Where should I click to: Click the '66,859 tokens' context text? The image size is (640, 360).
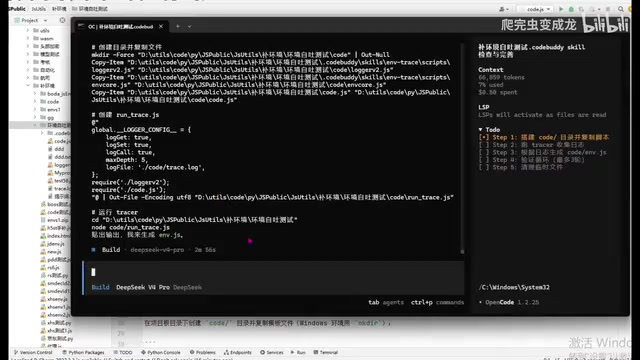(x=501, y=77)
